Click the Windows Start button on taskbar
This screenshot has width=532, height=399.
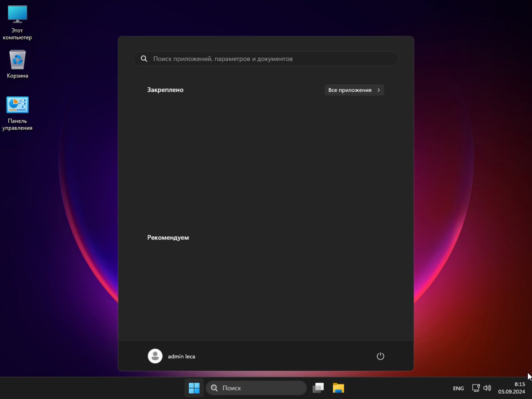click(194, 388)
